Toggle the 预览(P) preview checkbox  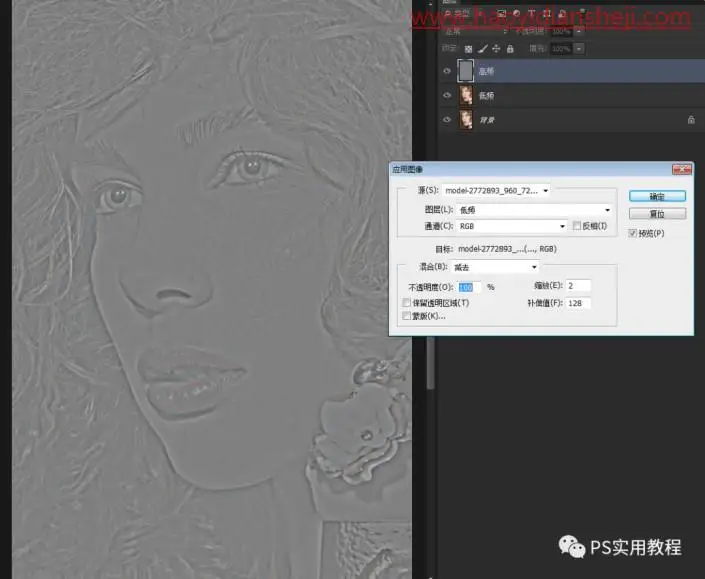633,233
